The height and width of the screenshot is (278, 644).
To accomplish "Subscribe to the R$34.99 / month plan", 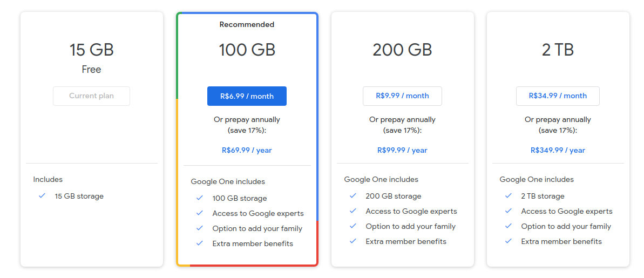I will click(x=558, y=96).
